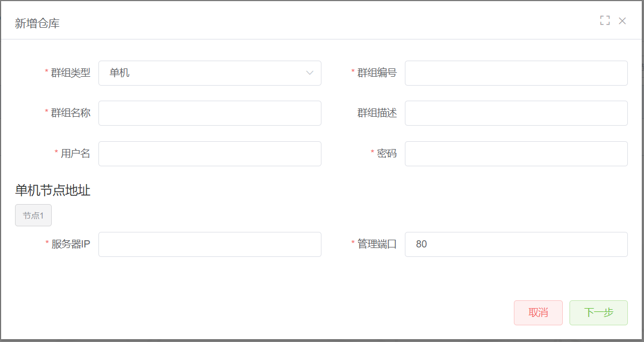The width and height of the screenshot is (644, 342).
Task: Click the 密码 field label
Action: pyautogui.click(x=387, y=153)
